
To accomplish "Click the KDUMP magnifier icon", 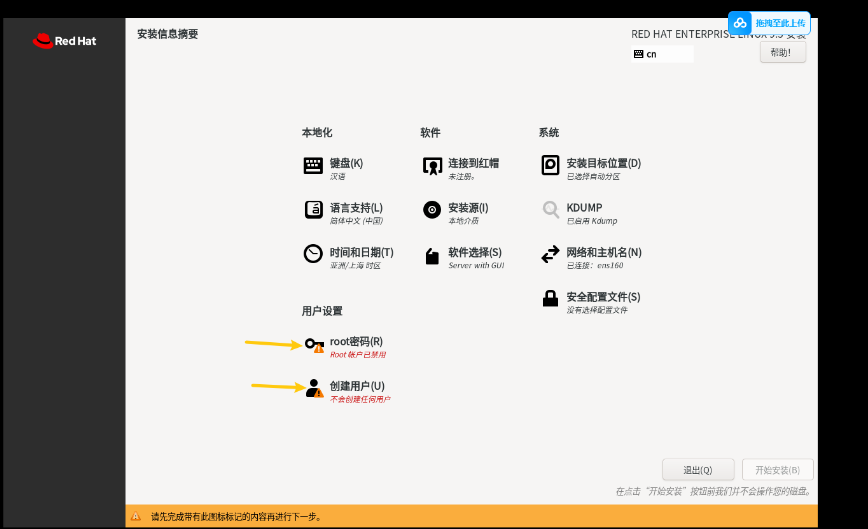I will tap(550, 210).
